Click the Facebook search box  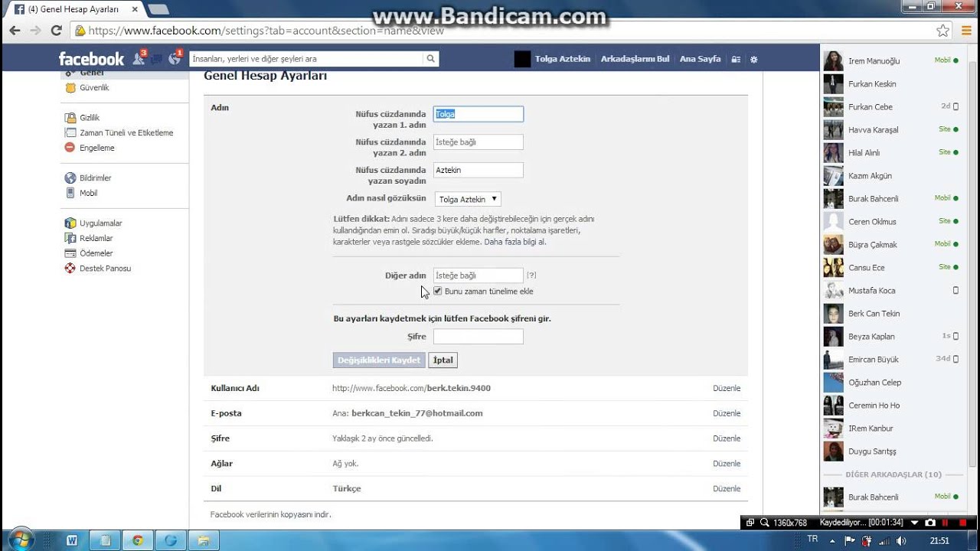pyautogui.click(x=306, y=59)
